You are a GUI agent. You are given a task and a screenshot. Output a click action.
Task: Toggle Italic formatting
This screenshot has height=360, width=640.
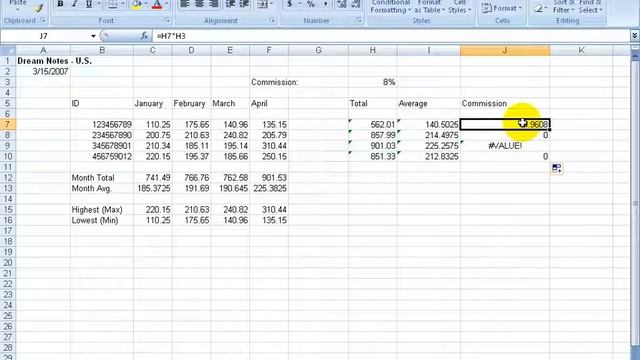pyautogui.click(x=74, y=4)
